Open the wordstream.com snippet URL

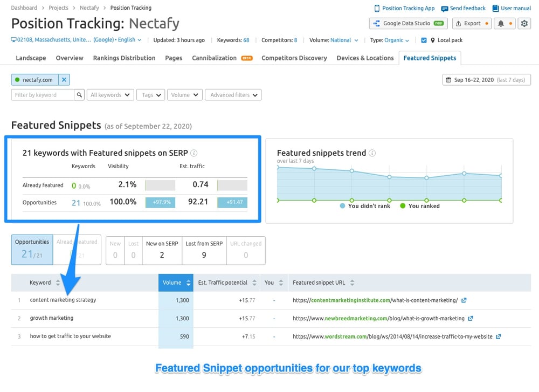392,336
